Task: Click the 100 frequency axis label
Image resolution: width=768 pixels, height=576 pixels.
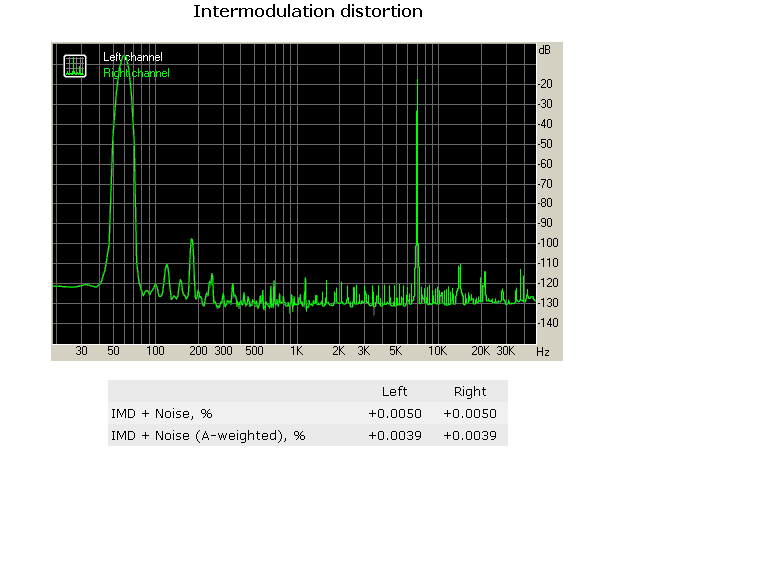Action: tap(155, 351)
